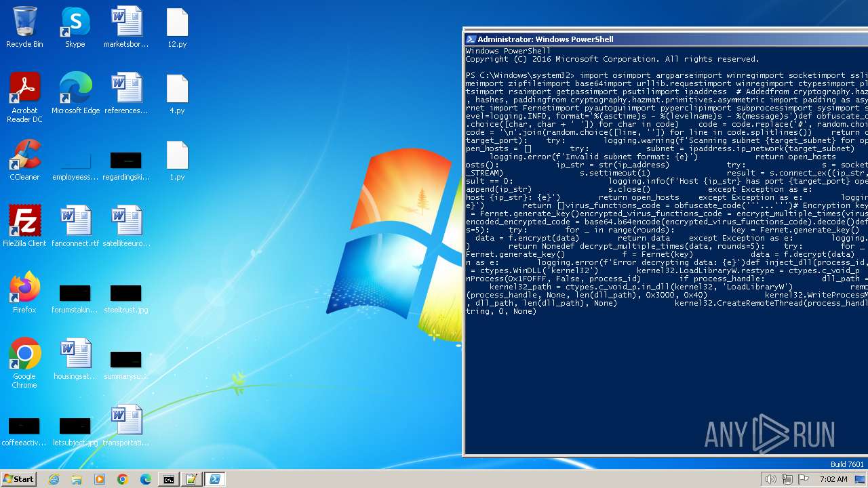Open Windows Media Player taskbar icon

(100, 479)
